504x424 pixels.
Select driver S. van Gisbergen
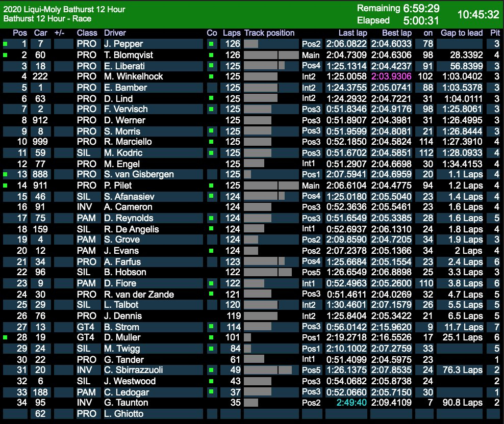click(x=139, y=174)
